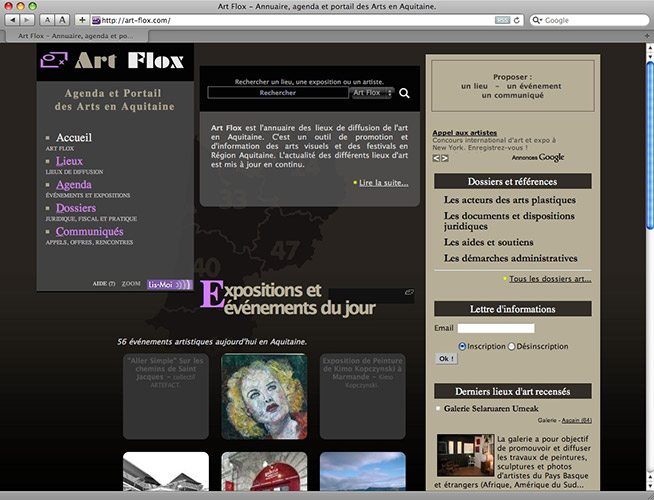Screen dimensions: 654x500
Task: Activate the Lis-Moi read-aloud button
Action: click(169, 284)
